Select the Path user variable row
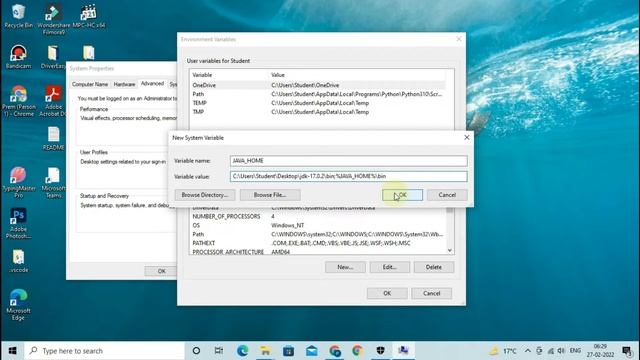Image resolution: width=640 pixels, height=360 pixels. point(318,94)
